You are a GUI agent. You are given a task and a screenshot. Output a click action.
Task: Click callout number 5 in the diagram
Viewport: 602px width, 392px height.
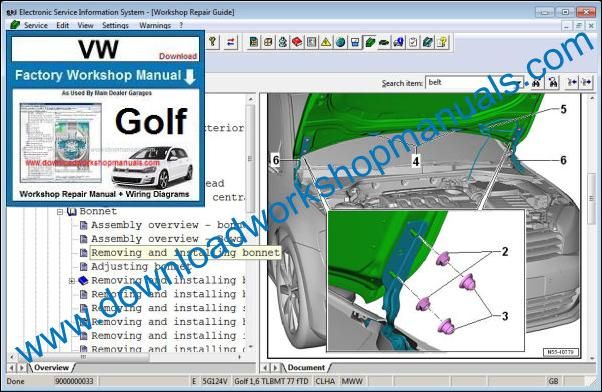coord(563,109)
